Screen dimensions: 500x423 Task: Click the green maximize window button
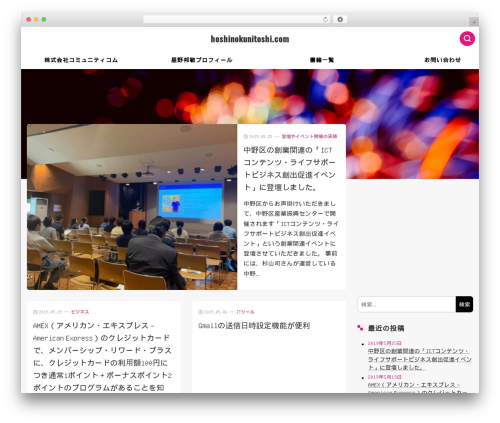pos(44,20)
